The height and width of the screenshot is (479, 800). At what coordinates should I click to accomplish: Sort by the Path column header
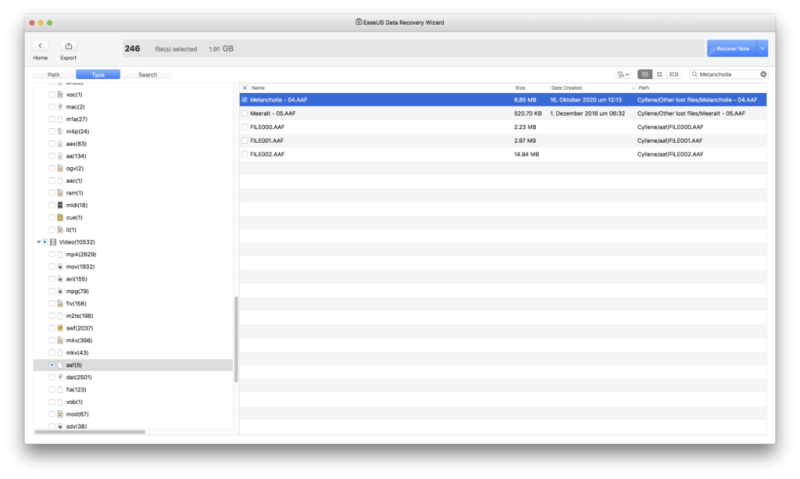tap(644, 88)
